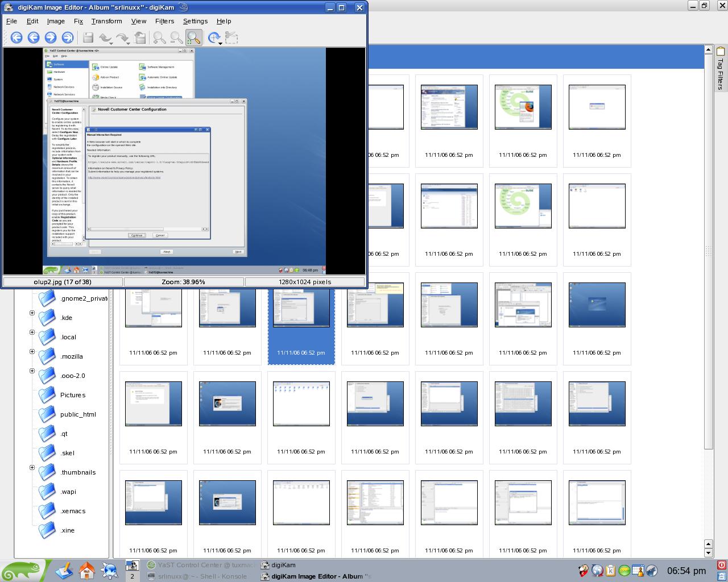Expand the .kde folder tree node

tap(32, 313)
